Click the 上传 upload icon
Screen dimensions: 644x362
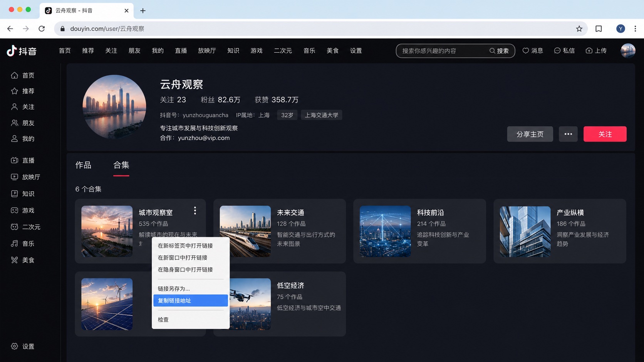589,50
